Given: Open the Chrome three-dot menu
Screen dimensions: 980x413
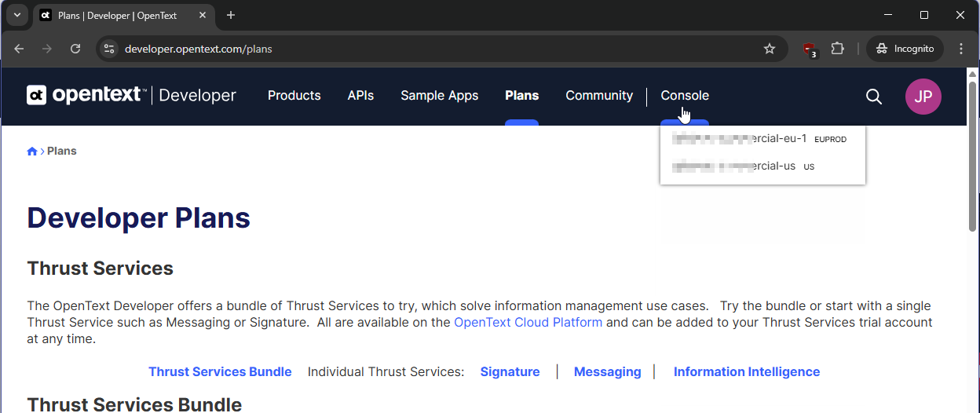Looking at the screenshot, I should (x=962, y=49).
